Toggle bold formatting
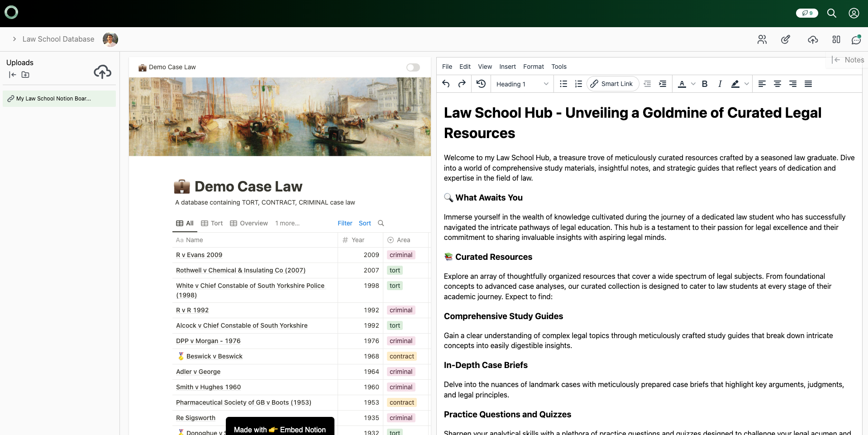The width and height of the screenshot is (868, 435). tap(705, 84)
